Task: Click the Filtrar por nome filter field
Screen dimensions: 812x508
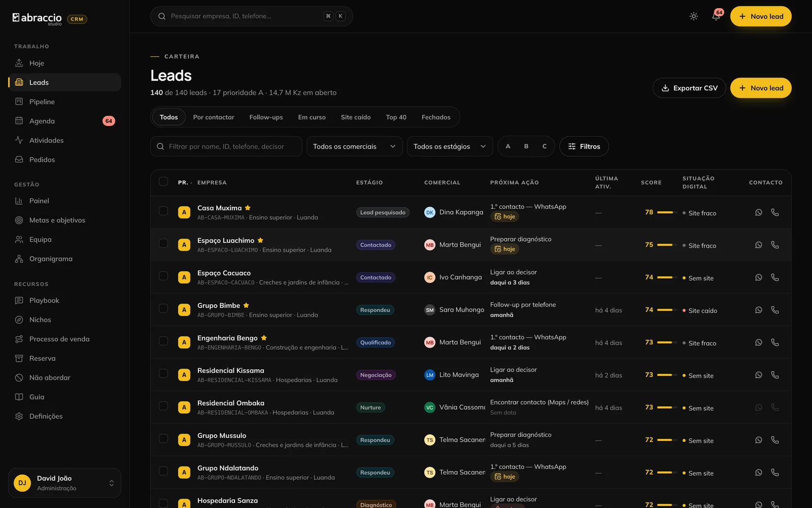Action: [226, 146]
